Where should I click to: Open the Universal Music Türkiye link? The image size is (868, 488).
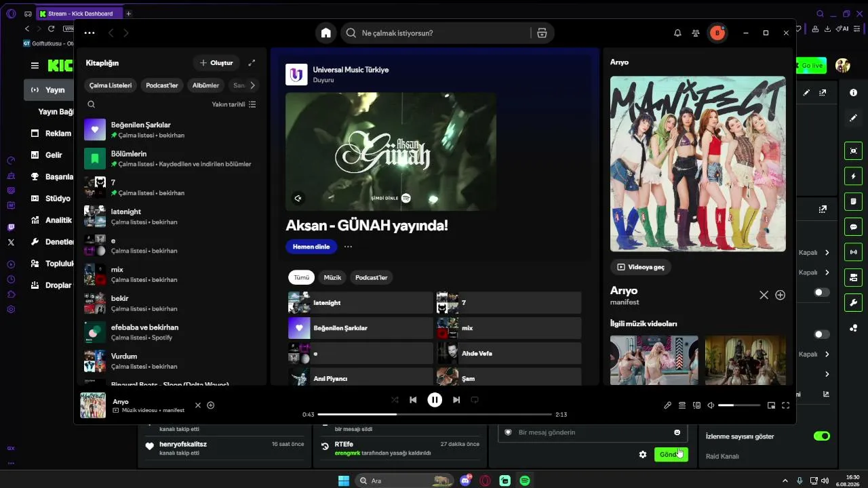pyautogui.click(x=351, y=70)
